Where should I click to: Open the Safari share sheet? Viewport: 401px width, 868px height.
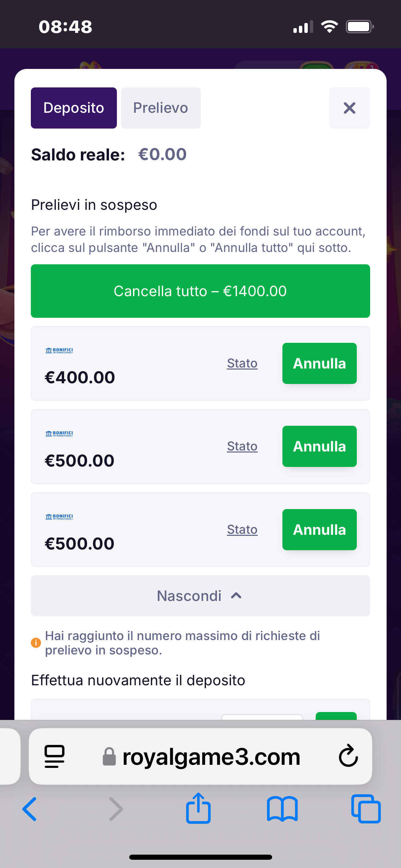tap(198, 808)
